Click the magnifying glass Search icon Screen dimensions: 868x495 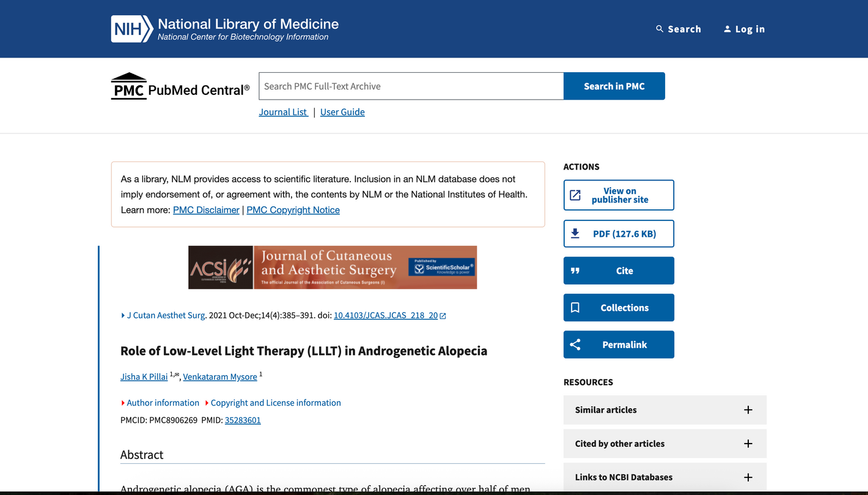coord(660,29)
